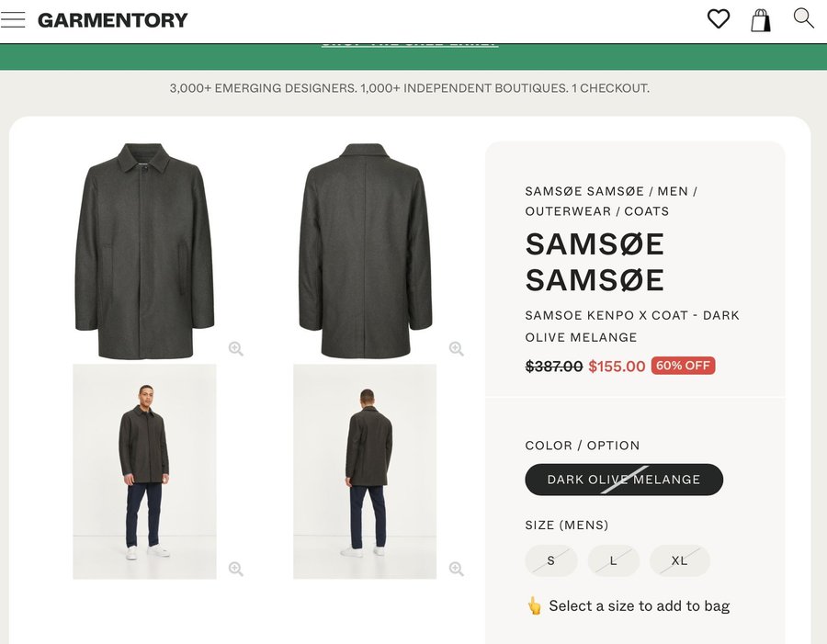This screenshot has width=827, height=644.
Task: Open the Samsøe Samsøe brand heading
Action: click(595, 262)
